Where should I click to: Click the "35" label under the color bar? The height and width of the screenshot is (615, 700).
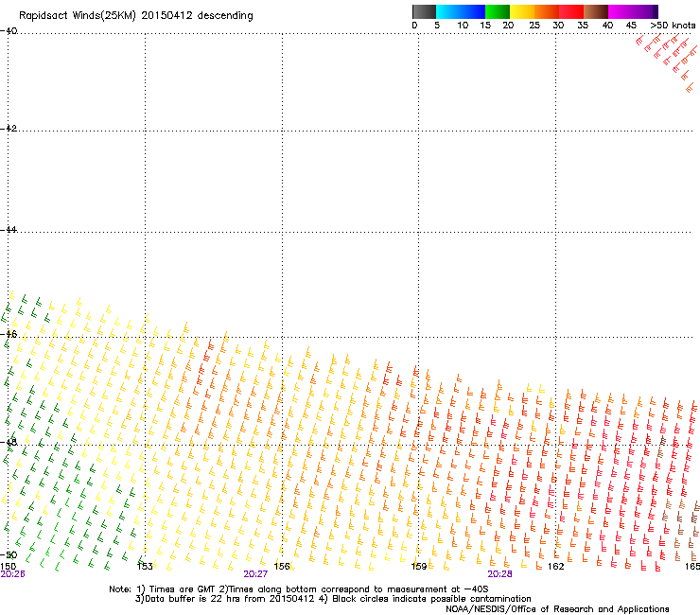pos(583,26)
